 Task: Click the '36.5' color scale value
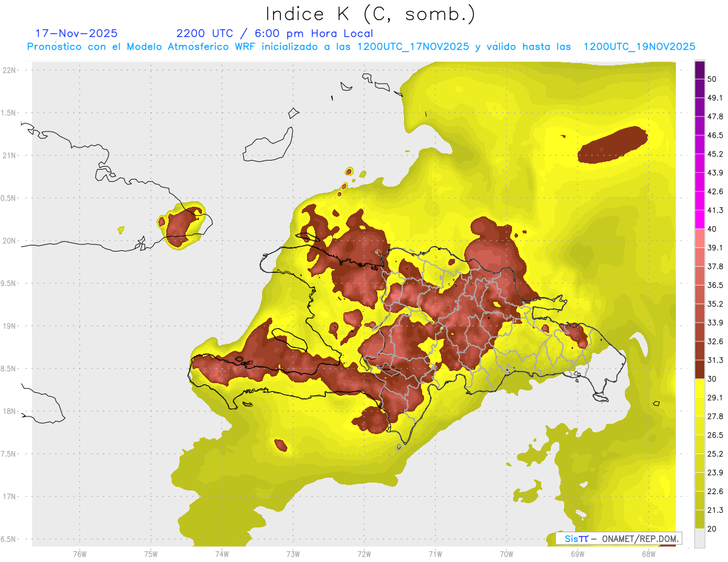[x=715, y=285]
